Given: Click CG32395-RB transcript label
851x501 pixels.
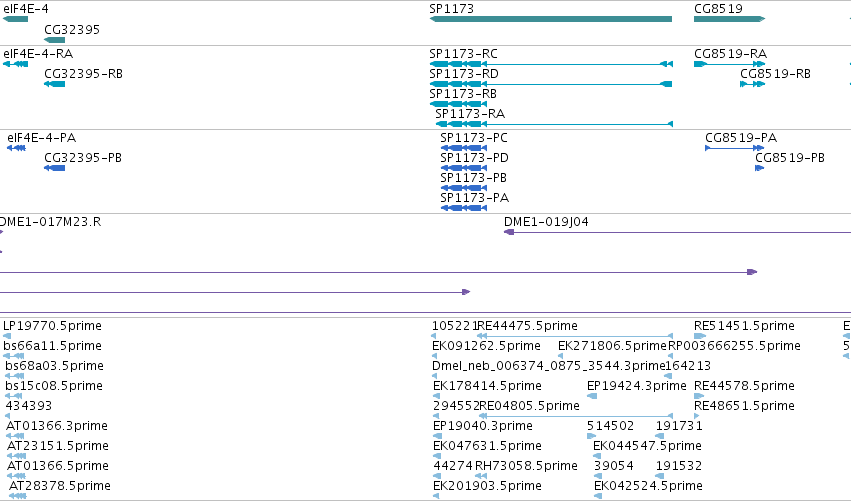Looking at the screenshot, I should (x=84, y=74).
